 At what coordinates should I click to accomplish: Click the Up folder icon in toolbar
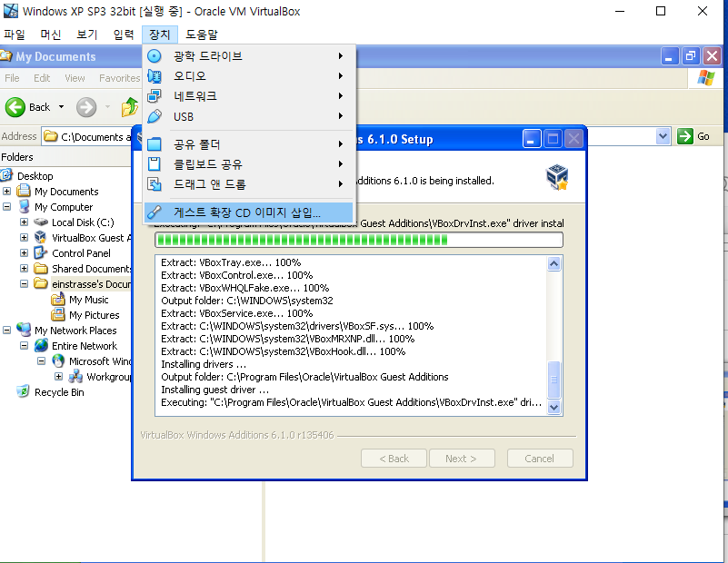click(130, 107)
